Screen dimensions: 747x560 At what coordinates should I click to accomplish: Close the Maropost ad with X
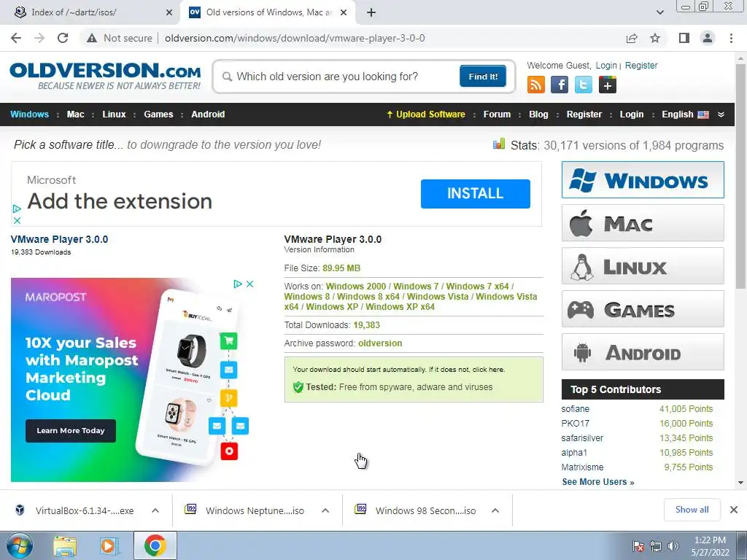249,284
